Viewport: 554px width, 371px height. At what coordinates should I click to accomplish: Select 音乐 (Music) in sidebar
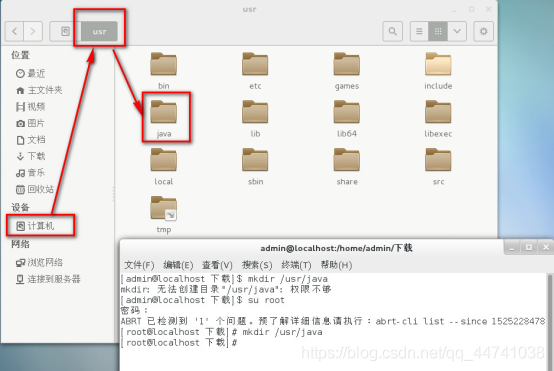[x=31, y=173]
